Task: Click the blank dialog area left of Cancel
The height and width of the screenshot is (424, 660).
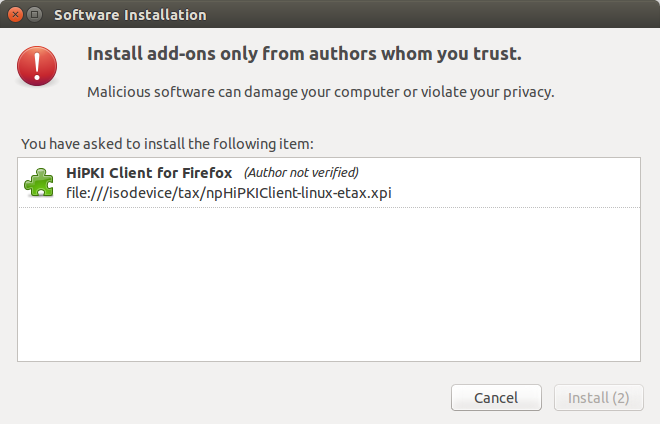Action: (234, 397)
